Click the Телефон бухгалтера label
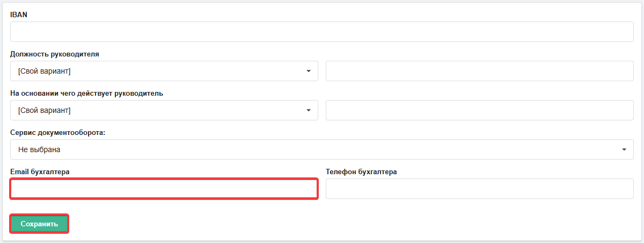This screenshot has height=243, width=644. [361, 171]
